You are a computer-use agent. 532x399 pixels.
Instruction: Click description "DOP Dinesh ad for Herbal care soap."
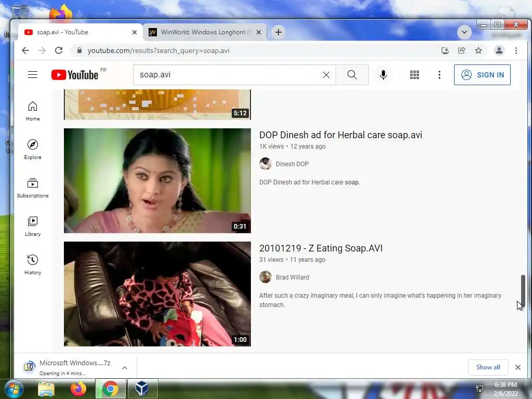coord(310,182)
